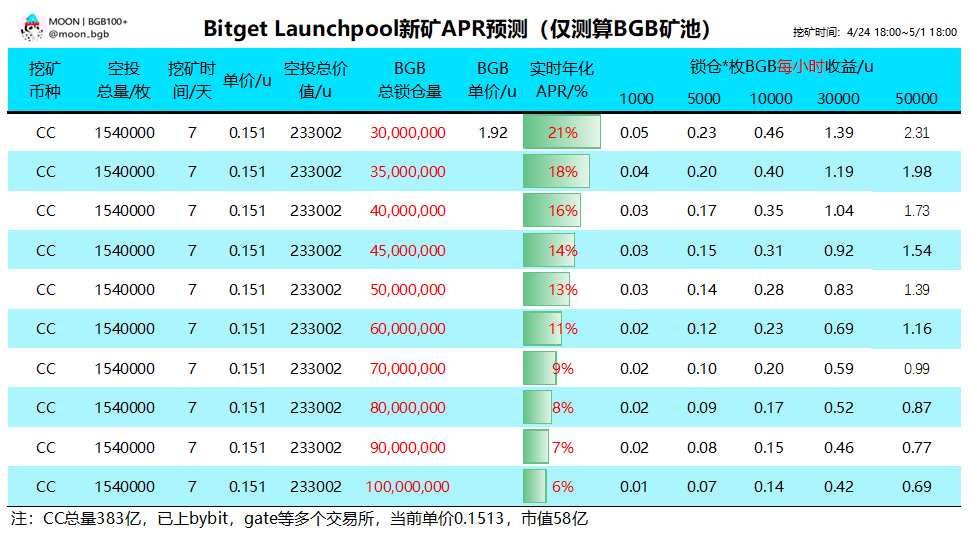The image size is (970, 540).
Task: Click the 40,000,000 lock amount cell
Action: point(408,211)
